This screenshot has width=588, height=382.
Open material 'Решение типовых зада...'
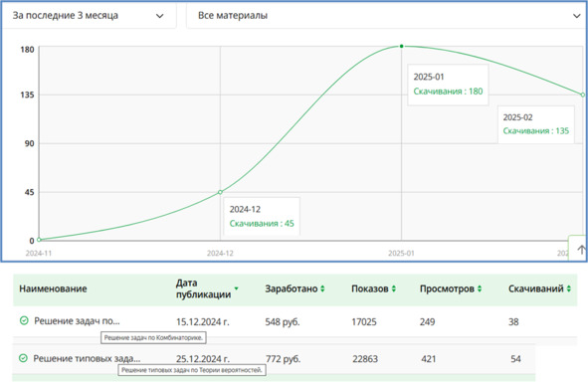click(87, 358)
